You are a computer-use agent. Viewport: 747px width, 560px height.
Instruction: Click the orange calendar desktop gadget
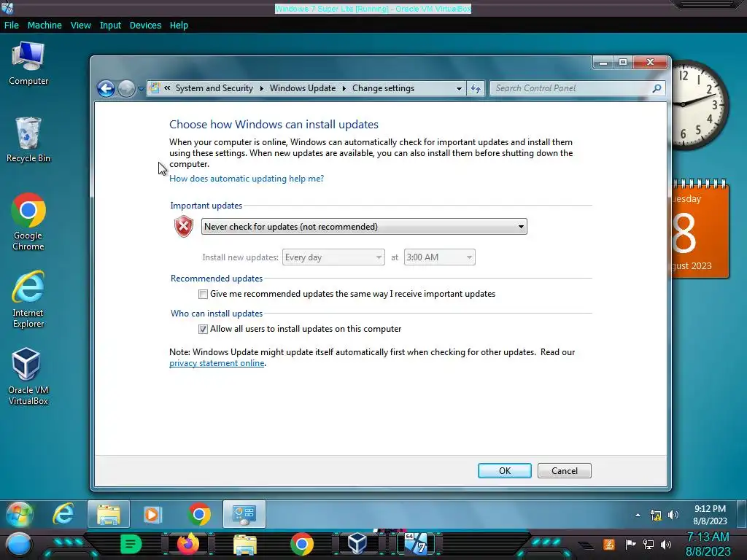click(700, 229)
